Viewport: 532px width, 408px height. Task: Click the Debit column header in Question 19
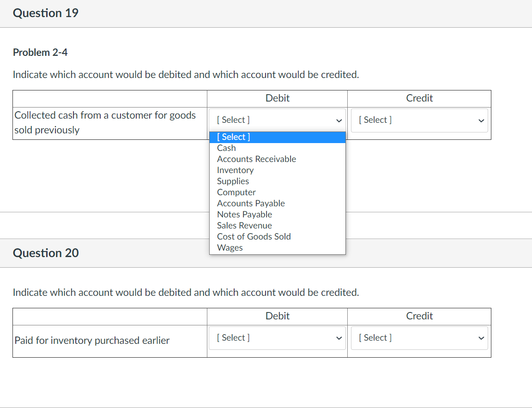pos(277,98)
